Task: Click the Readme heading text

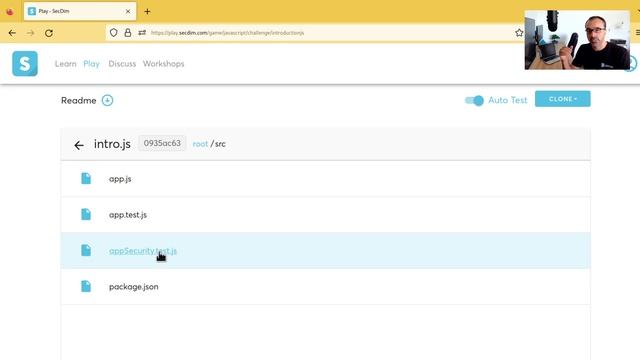Action: (78, 100)
